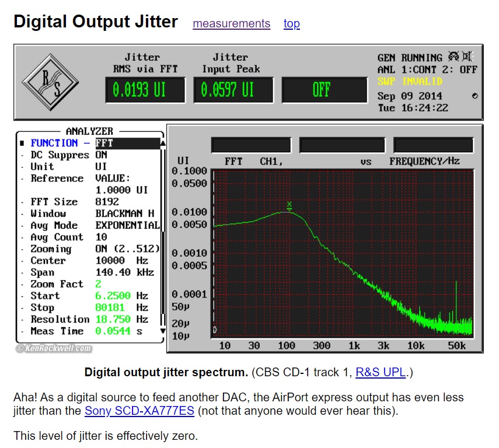Click the OFF display box
This screenshot has height=448, width=499.
[324, 90]
